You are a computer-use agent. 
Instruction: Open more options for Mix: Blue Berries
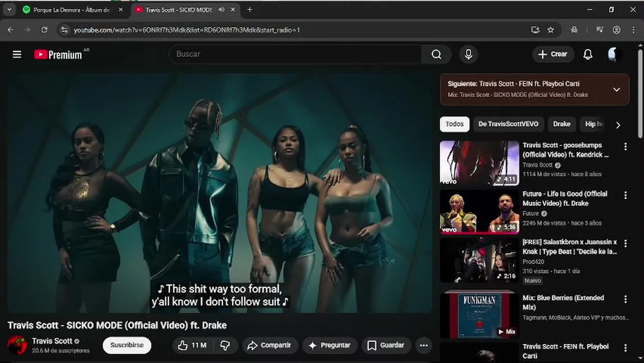pyautogui.click(x=625, y=299)
